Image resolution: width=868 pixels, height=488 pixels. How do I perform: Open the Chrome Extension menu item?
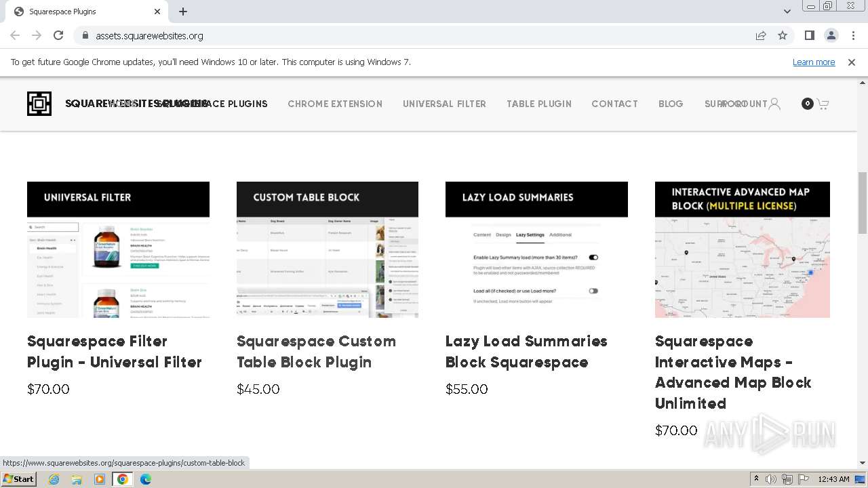point(335,104)
